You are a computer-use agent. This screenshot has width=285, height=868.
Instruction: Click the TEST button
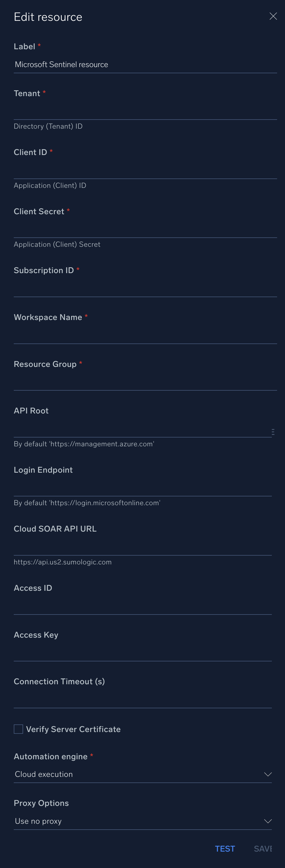225,848
